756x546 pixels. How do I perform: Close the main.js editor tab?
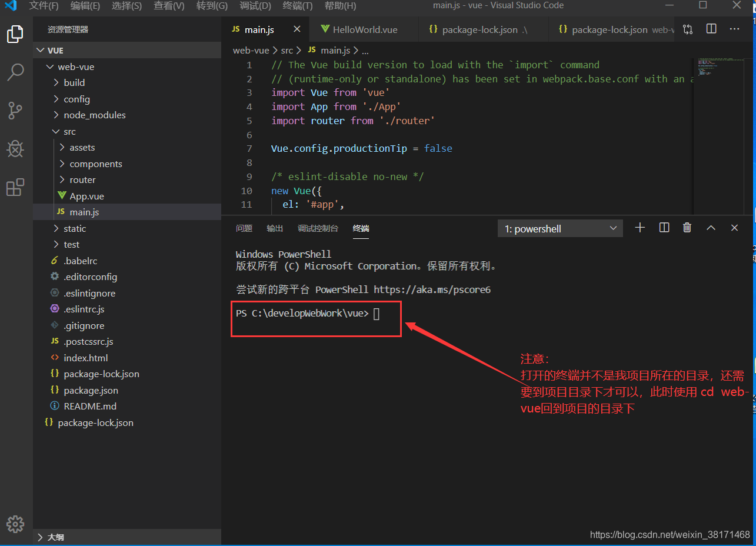pyautogui.click(x=297, y=29)
